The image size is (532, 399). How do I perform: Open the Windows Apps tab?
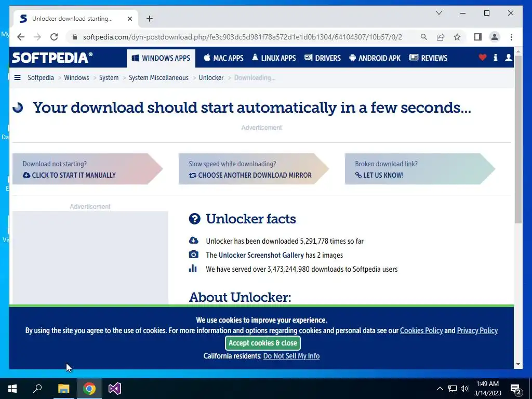pyautogui.click(x=161, y=58)
